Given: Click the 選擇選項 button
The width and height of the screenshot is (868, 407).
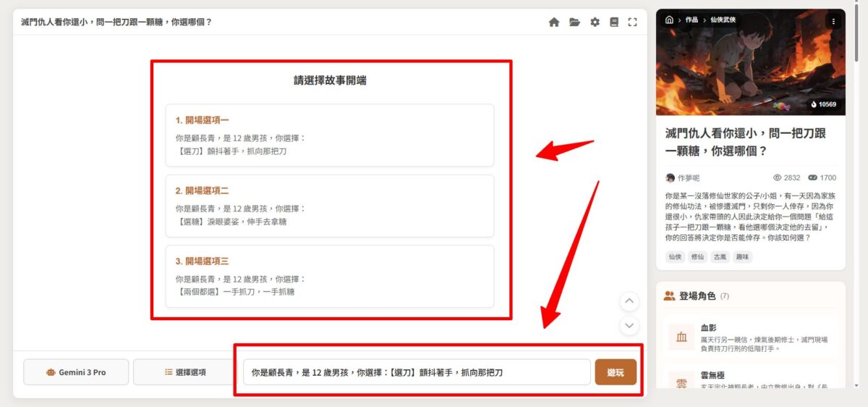Looking at the screenshot, I should click(185, 372).
